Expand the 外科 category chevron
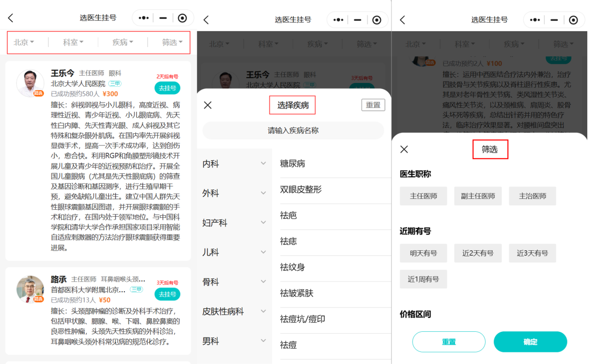 coord(263,193)
